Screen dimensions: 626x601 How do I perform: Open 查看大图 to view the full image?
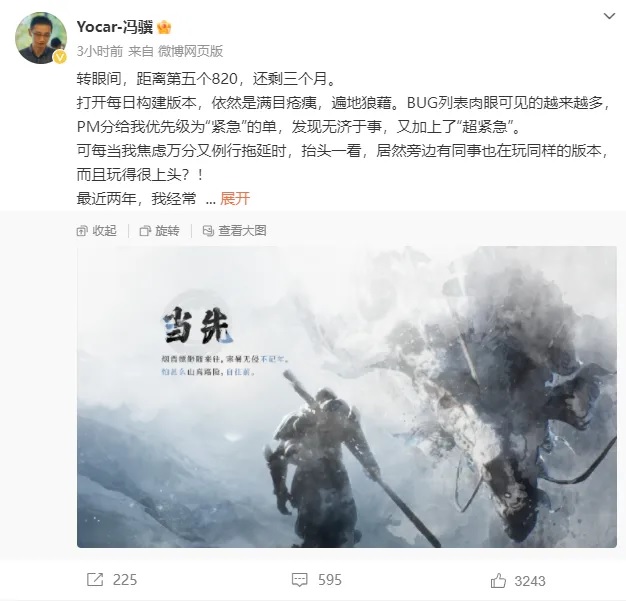coord(242,231)
